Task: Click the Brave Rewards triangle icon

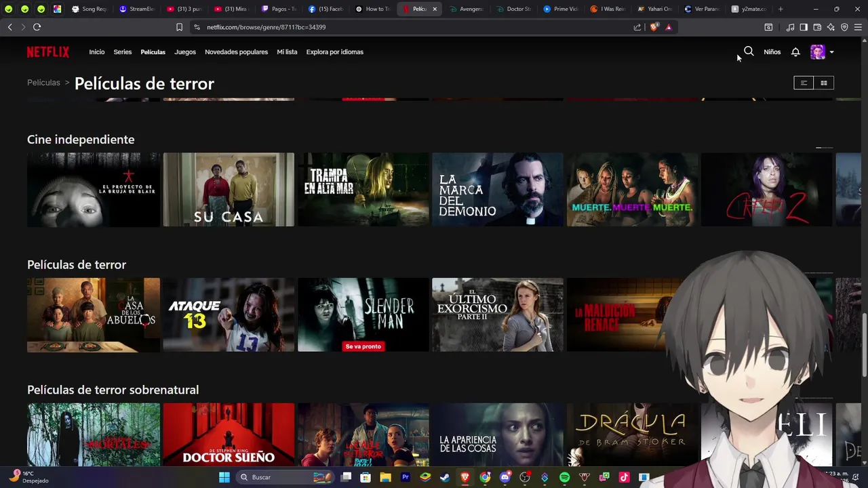Action: pos(669,27)
